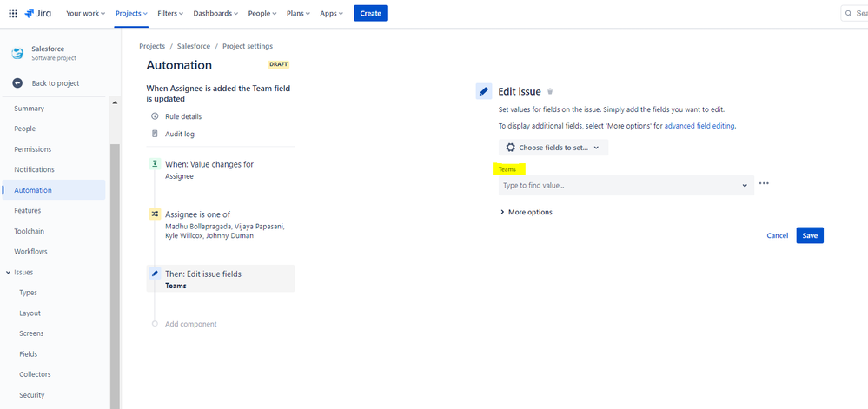Viewport: 868px width, 409px height.
Task: Open the three-dot menu beside Teams field
Action: coord(764,184)
